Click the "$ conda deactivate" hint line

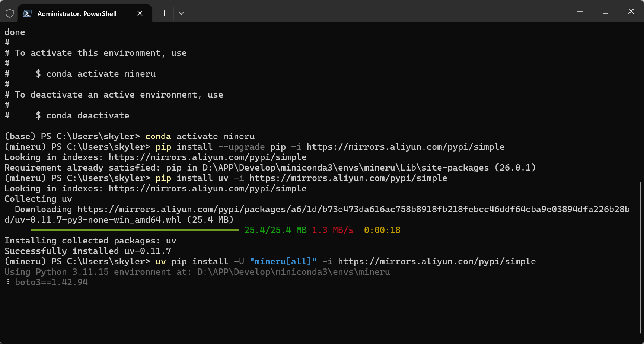click(82, 115)
